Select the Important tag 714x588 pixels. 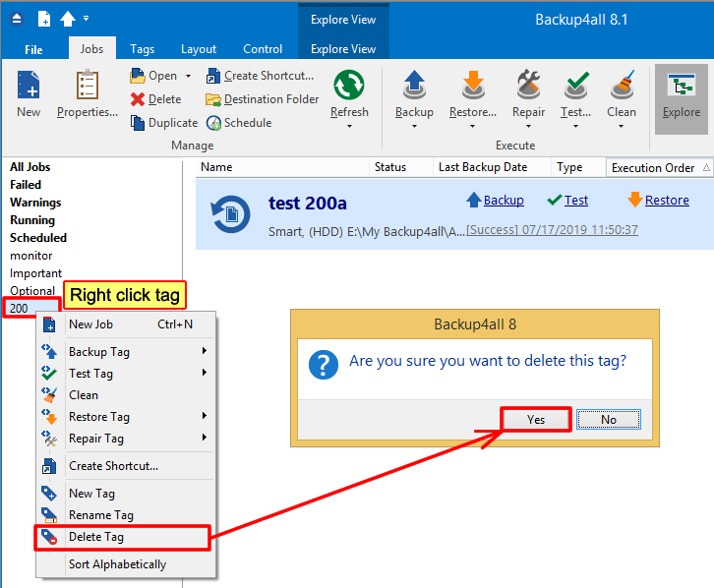point(35,273)
